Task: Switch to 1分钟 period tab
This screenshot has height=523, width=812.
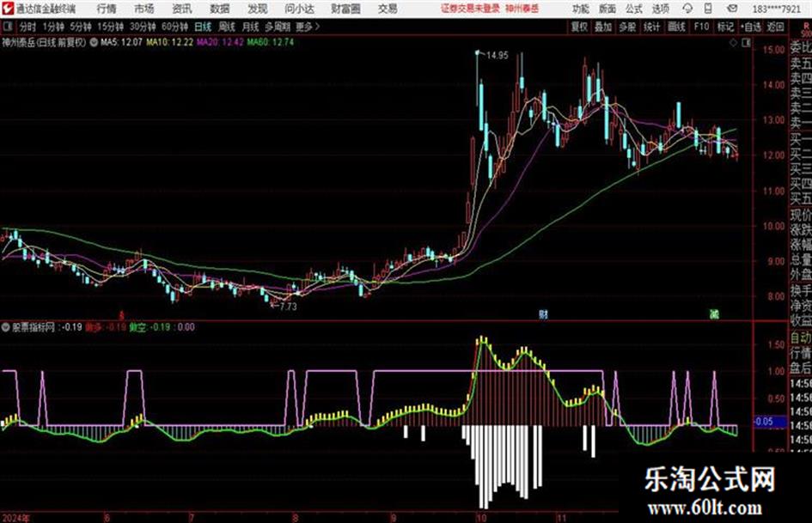Action: [53, 27]
